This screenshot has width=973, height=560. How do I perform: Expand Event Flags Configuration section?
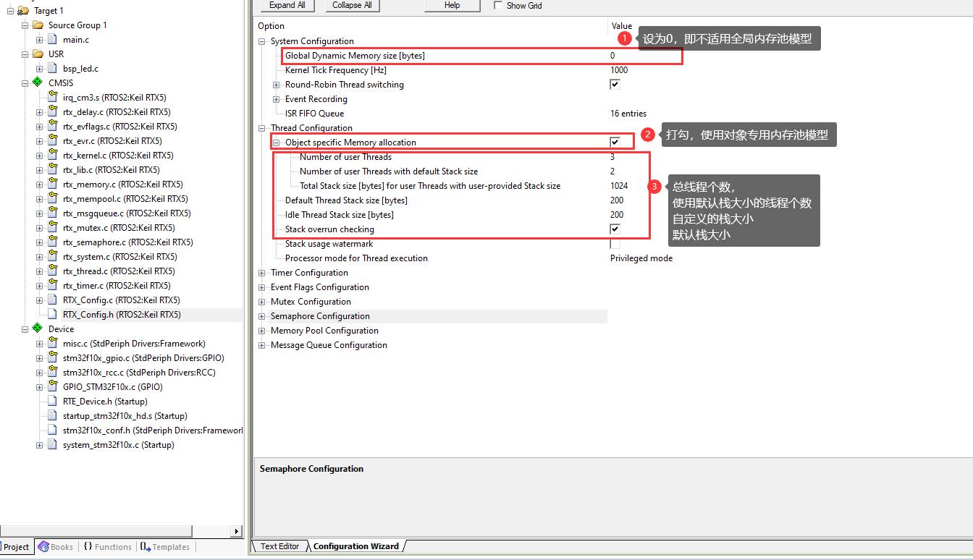262,287
